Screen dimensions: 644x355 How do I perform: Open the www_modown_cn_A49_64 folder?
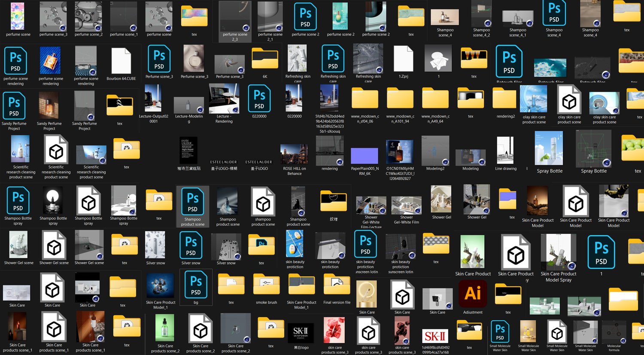click(x=435, y=97)
